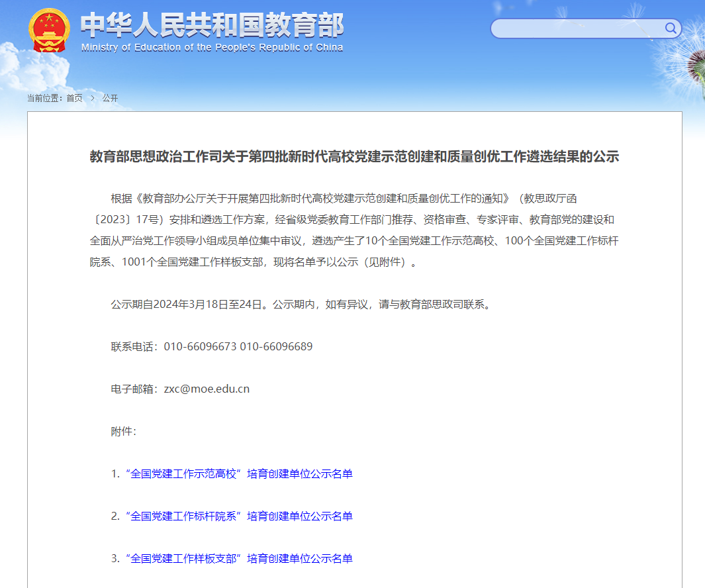Open the 公开 breadcrumb link
Viewport: 705px width, 588px height.
pos(110,98)
